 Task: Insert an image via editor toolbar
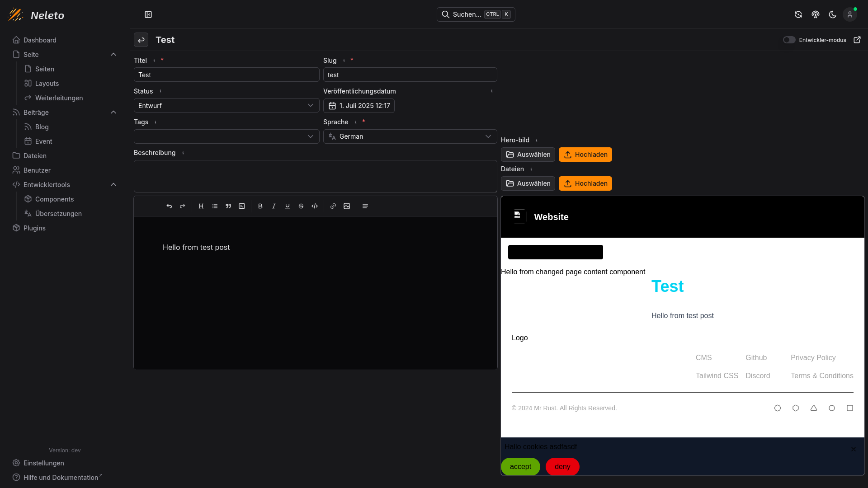pos(347,206)
